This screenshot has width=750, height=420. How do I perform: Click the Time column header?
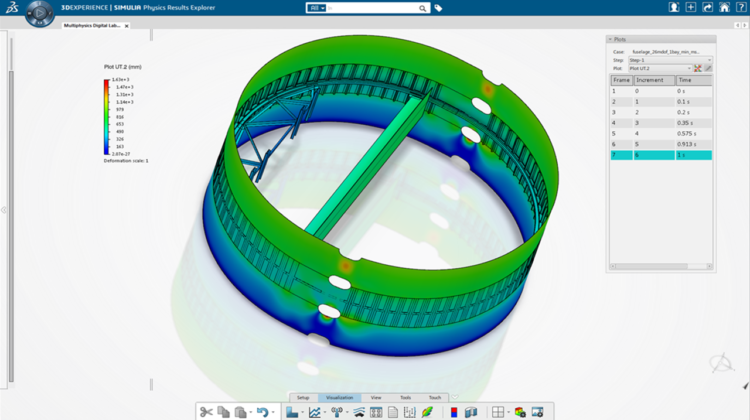(x=694, y=79)
